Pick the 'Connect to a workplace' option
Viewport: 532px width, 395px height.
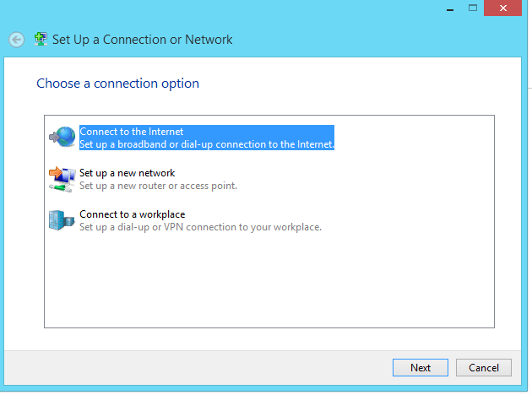[132, 214]
